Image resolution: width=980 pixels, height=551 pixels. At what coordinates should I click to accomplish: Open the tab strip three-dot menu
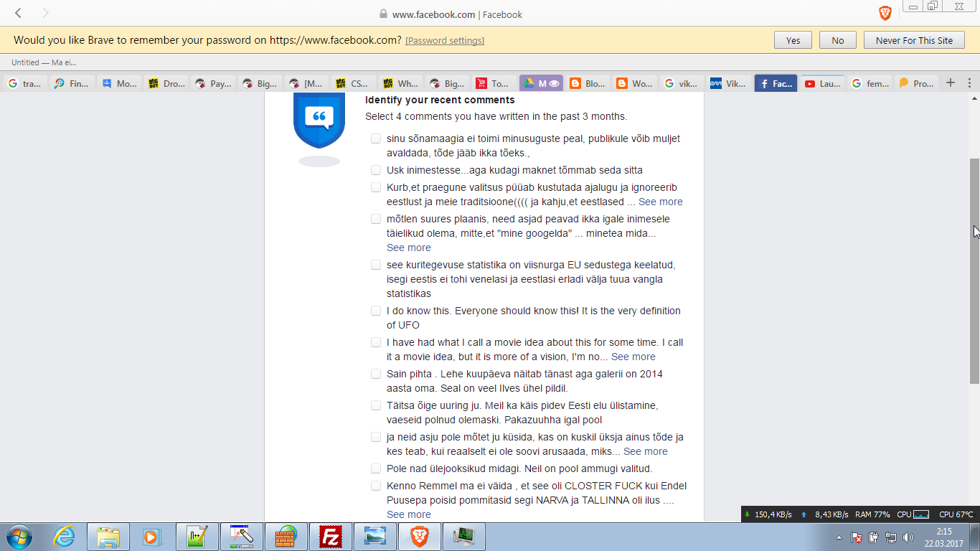click(x=970, y=83)
